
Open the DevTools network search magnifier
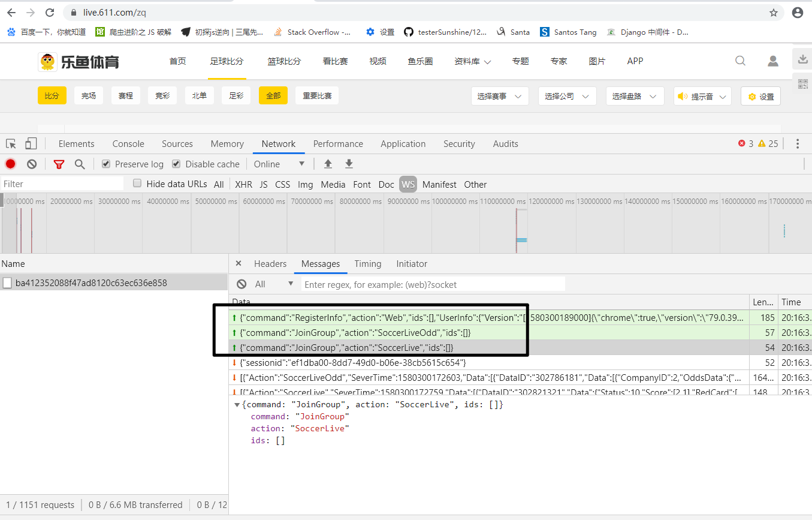pos(79,164)
